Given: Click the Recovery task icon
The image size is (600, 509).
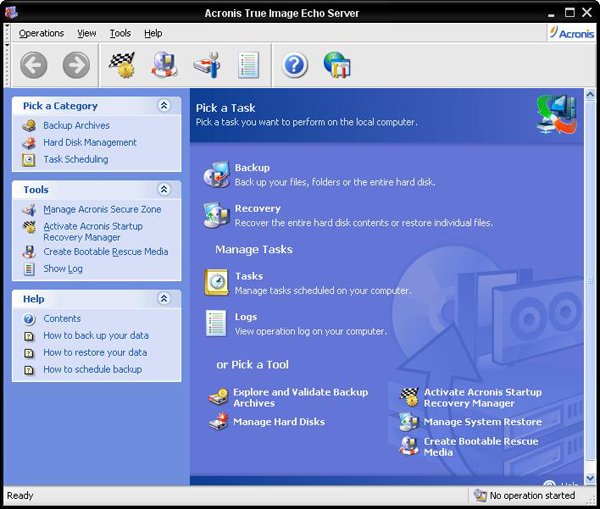Looking at the screenshot, I should [216, 215].
